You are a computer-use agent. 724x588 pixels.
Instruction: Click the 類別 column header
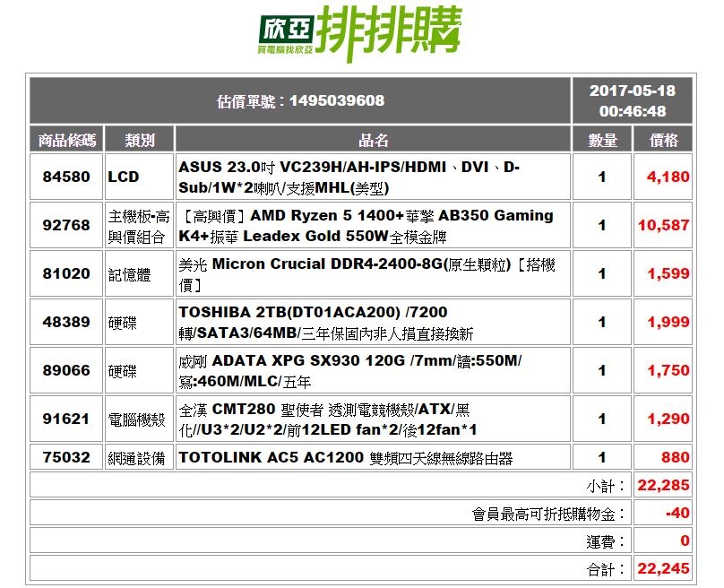[140, 140]
